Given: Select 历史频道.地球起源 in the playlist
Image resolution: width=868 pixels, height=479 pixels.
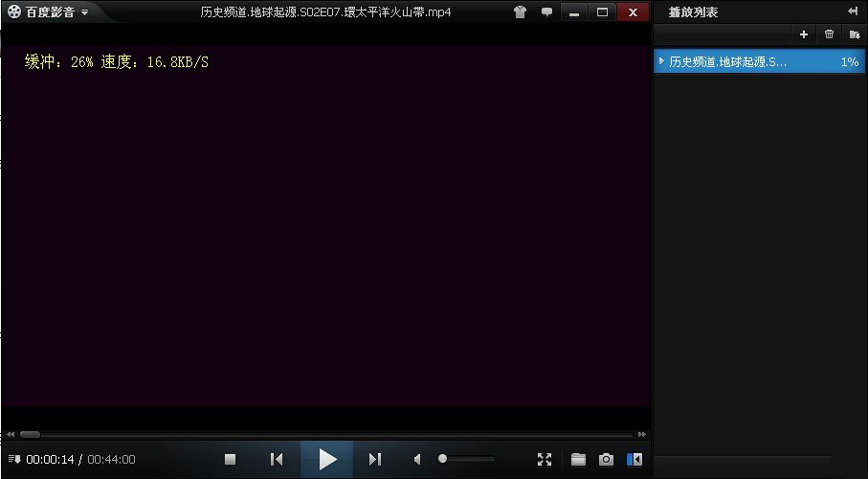Looking at the screenshot, I should coord(727,61).
